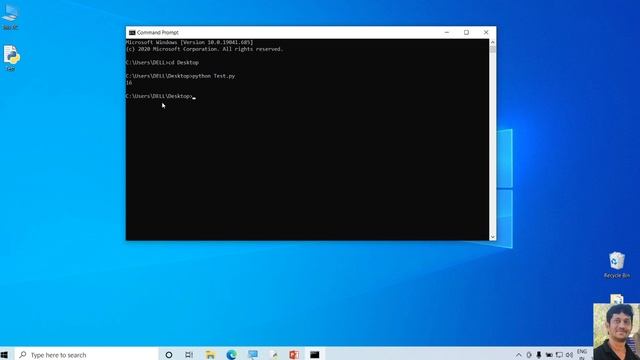
Task: Click the Microsoft Windows version line
Action: coord(190,42)
